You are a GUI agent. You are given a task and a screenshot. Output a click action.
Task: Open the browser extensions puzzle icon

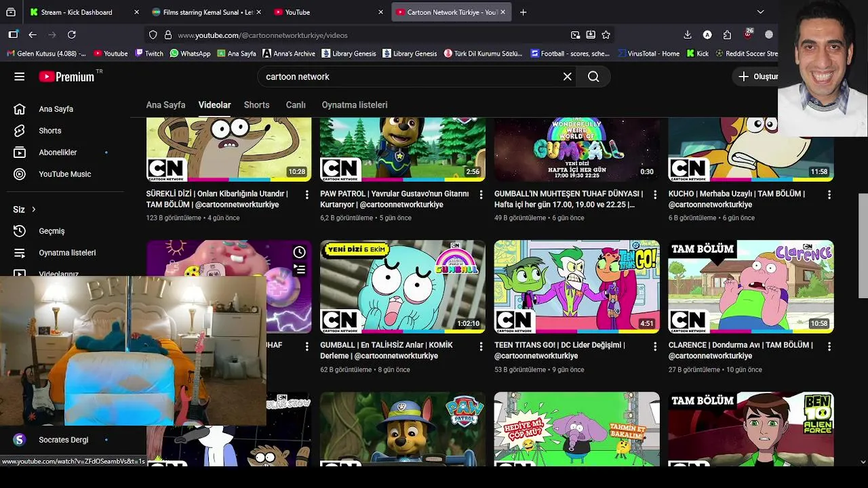pyautogui.click(x=728, y=35)
